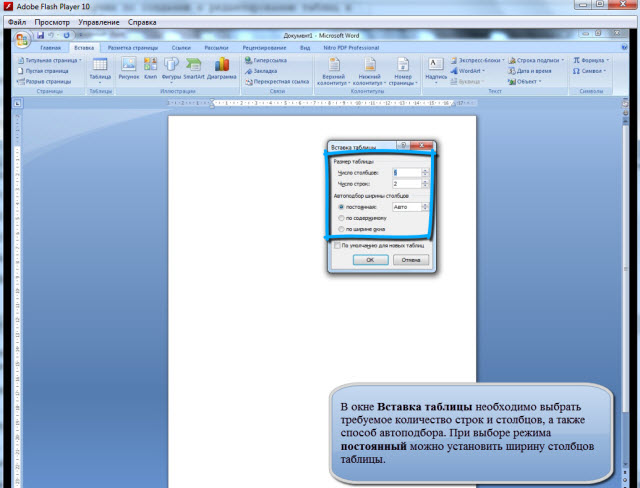Save document via quick access toolbar

point(40,35)
